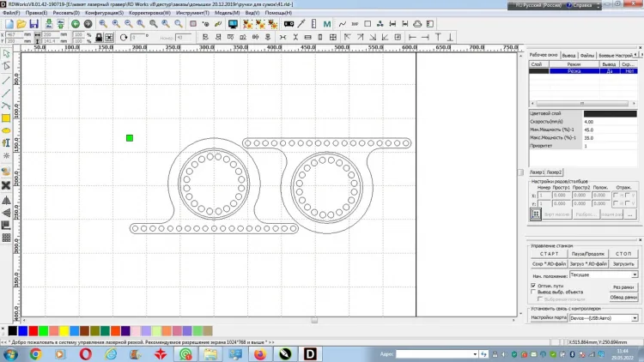Viewport: 644px width, 362px height.
Task: Enable the Вывод выбр. объекта checkbox
Action: [533, 292]
